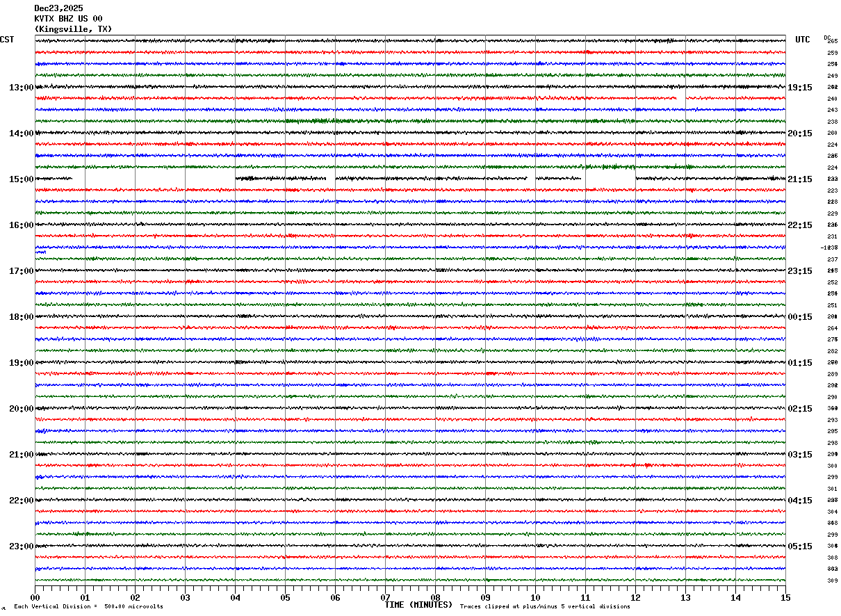Click x-axis minute tick label 10
Image resolution: width=841 pixels, height=616 pixels.
click(535, 597)
